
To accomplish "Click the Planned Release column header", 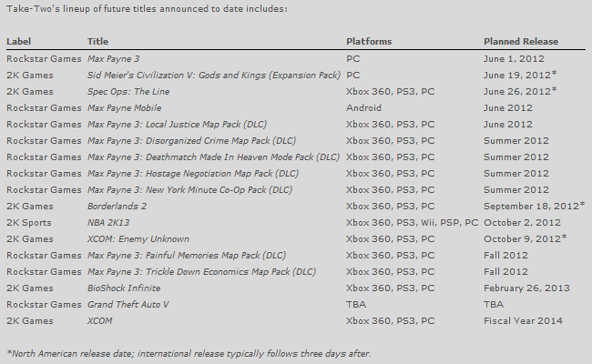I will pos(521,41).
